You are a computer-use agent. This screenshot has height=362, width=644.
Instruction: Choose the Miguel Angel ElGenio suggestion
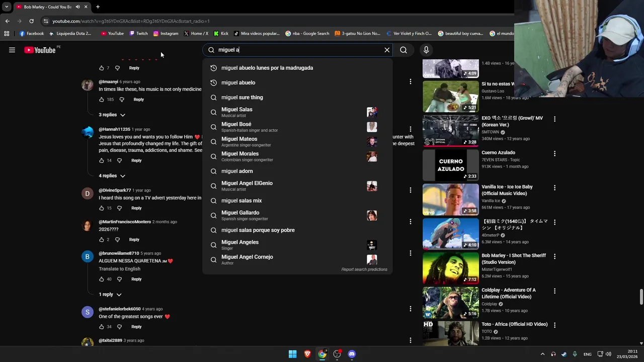point(297,186)
